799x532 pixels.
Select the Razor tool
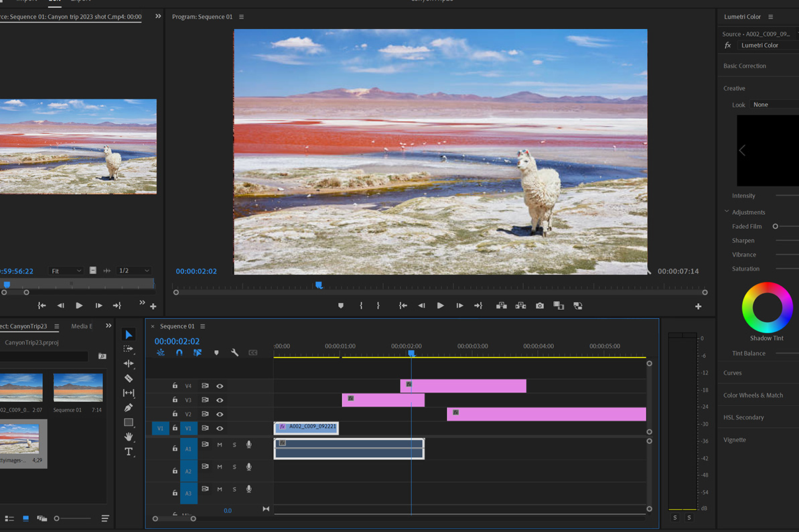tap(129, 378)
